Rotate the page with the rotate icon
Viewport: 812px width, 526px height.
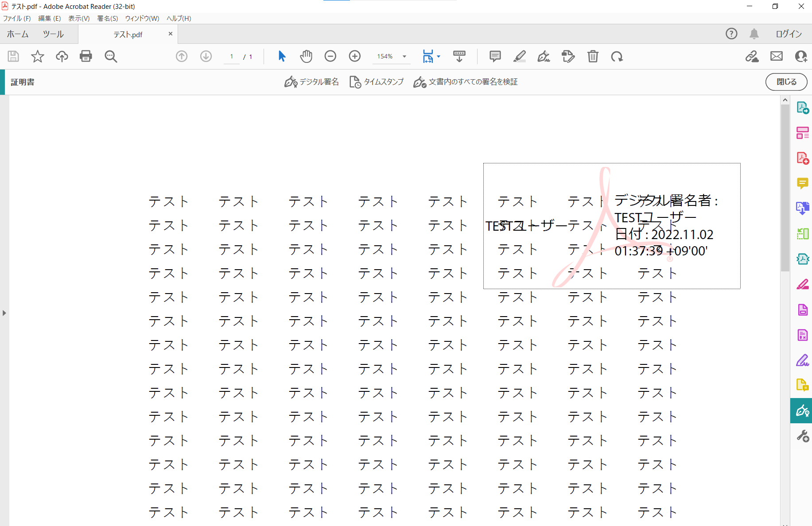tap(617, 56)
